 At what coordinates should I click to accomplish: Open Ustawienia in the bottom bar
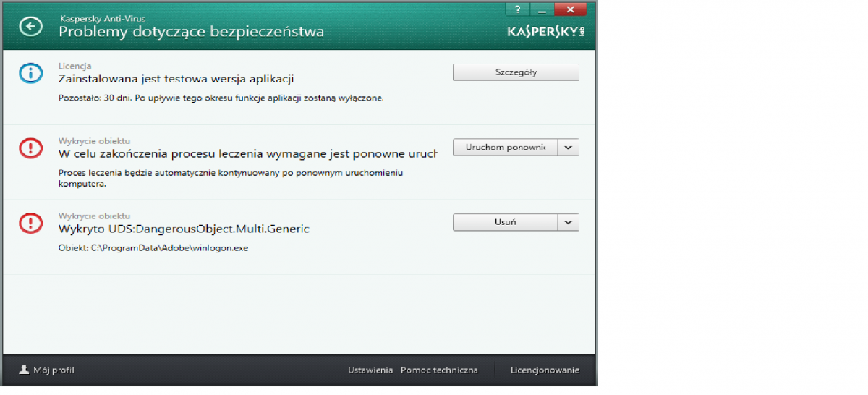pyautogui.click(x=370, y=370)
